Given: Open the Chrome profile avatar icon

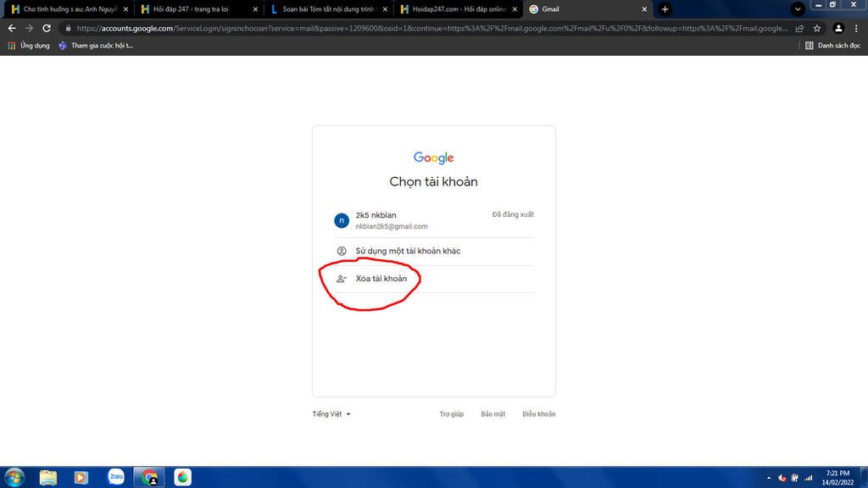Looking at the screenshot, I should (838, 28).
